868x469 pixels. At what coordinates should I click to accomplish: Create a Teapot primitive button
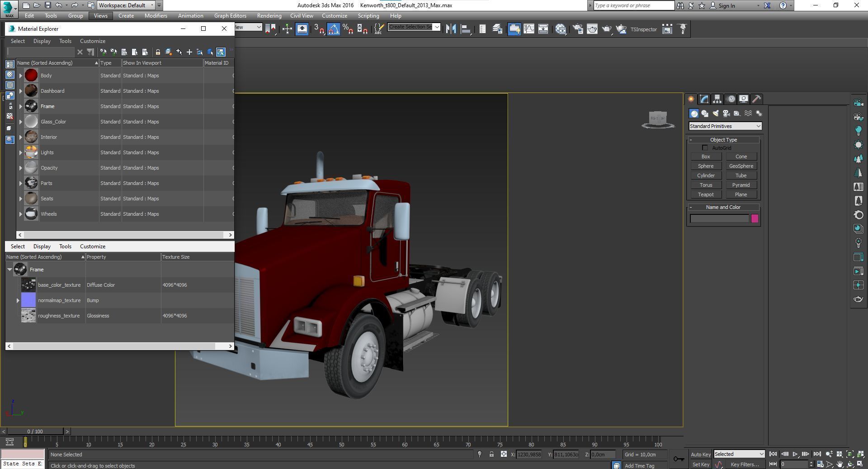coord(706,194)
